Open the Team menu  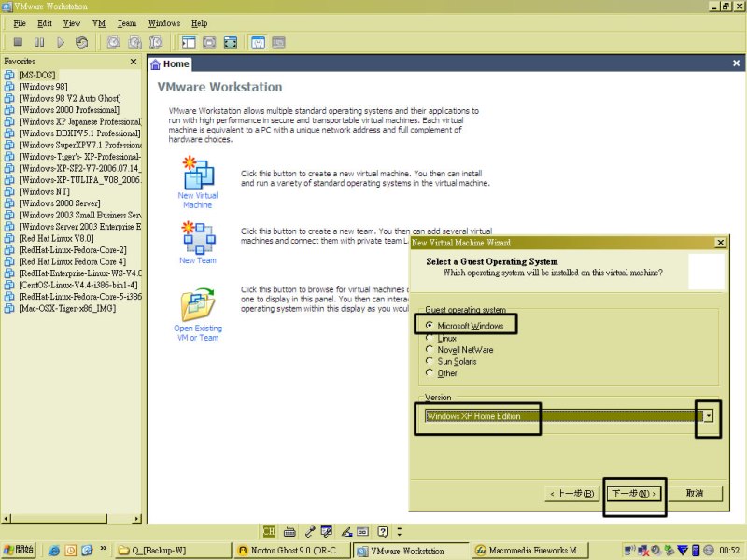(127, 23)
